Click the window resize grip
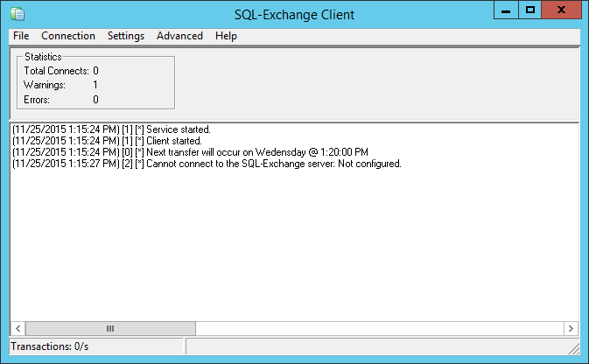The image size is (589, 364). point(574,349)
